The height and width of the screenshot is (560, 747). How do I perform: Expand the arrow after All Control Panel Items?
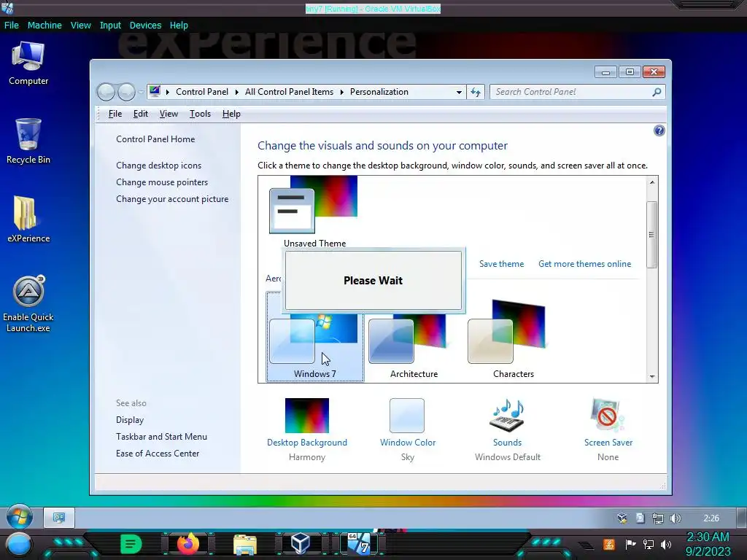coord(342,92)
